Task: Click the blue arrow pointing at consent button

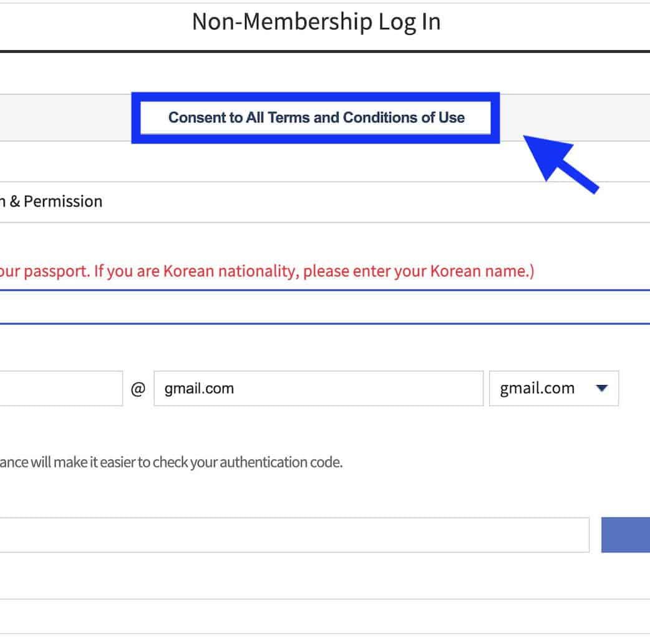Action: pyautogui.click(x=558, y=165)
